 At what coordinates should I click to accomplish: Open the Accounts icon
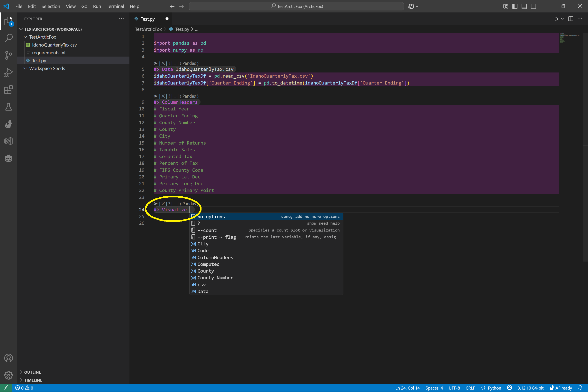coord(9,358)
